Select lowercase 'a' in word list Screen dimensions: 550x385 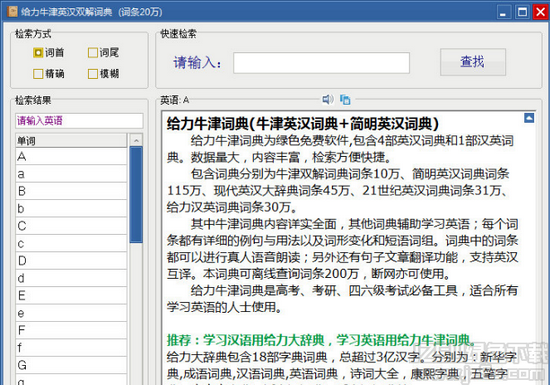[71, 174]
